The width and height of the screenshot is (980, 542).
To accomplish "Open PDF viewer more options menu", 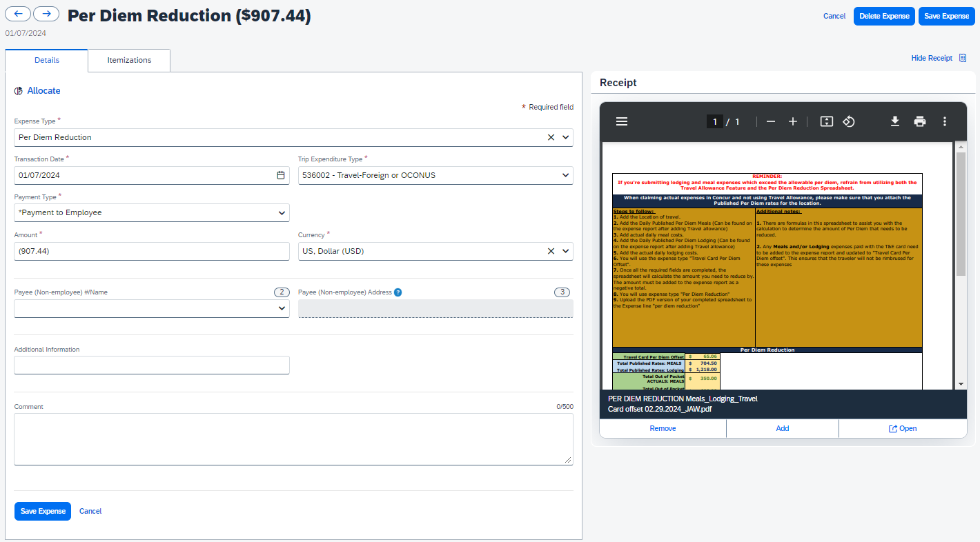I will (x=945, y=121).
